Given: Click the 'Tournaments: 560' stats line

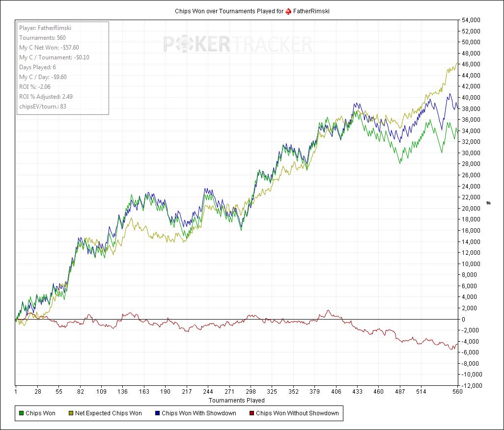Looking at the screenshot, I should coord(43,38).
